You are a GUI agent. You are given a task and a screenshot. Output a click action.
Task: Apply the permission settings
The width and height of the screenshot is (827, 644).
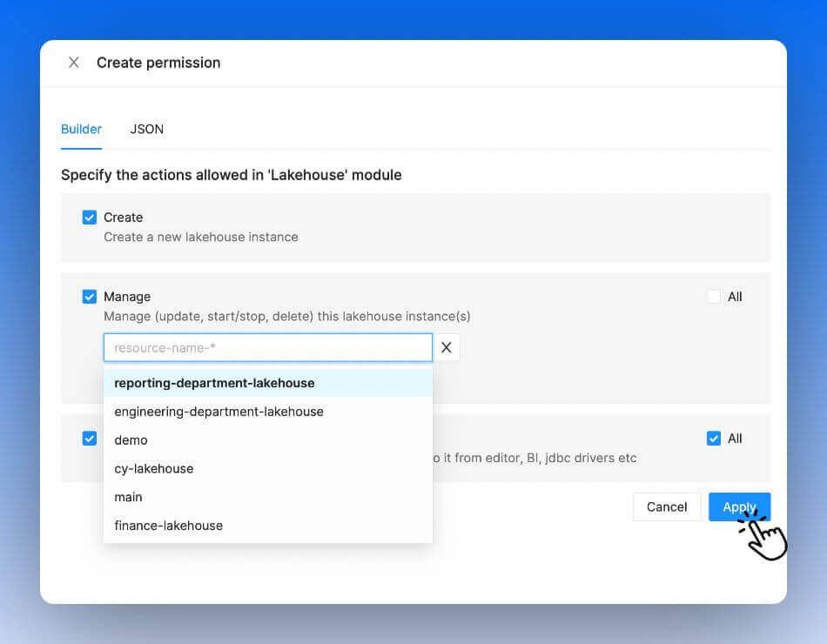tap(739, 506)
